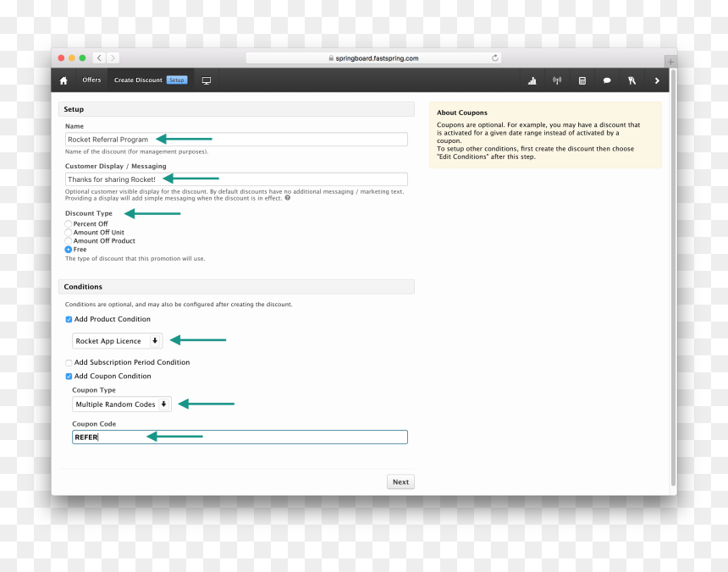The height and width of the screenshot is (572, 728).
Task: Open the Multiple Random Codes dropdown
Action: (122, 404)
